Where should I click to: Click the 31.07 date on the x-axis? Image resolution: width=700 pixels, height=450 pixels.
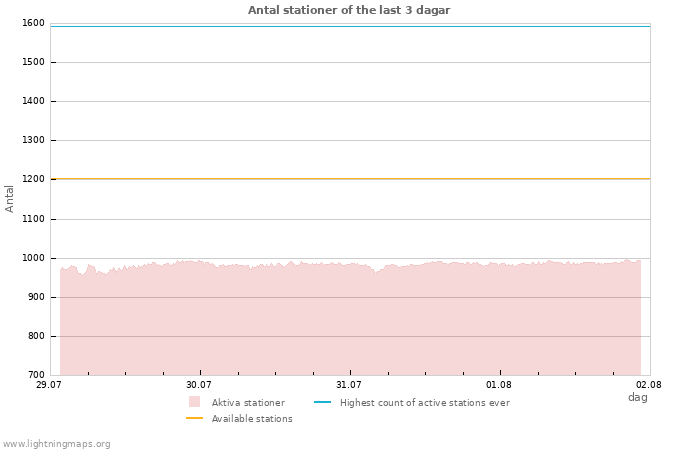pos(349,385)
